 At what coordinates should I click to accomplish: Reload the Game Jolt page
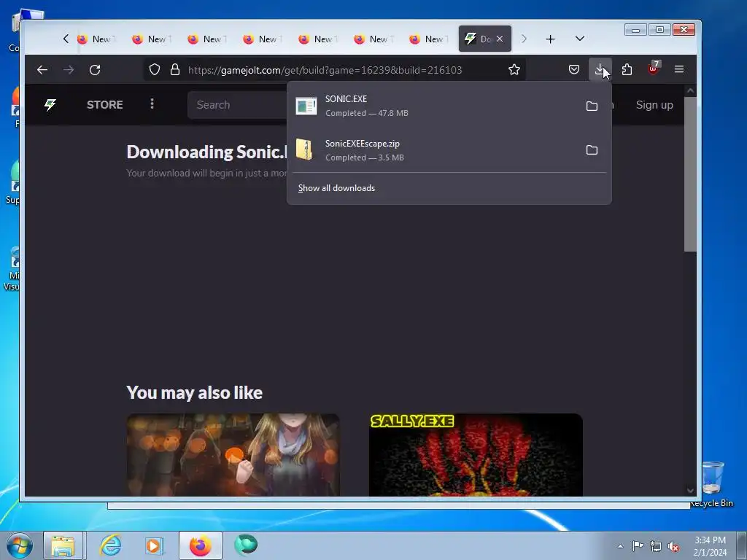click(95, 70)
